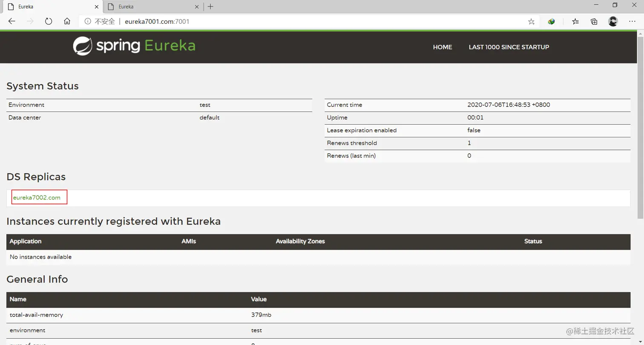
Task: Click the Environment label in System Status
Action: pyautogui.click(x=26, y=105)
